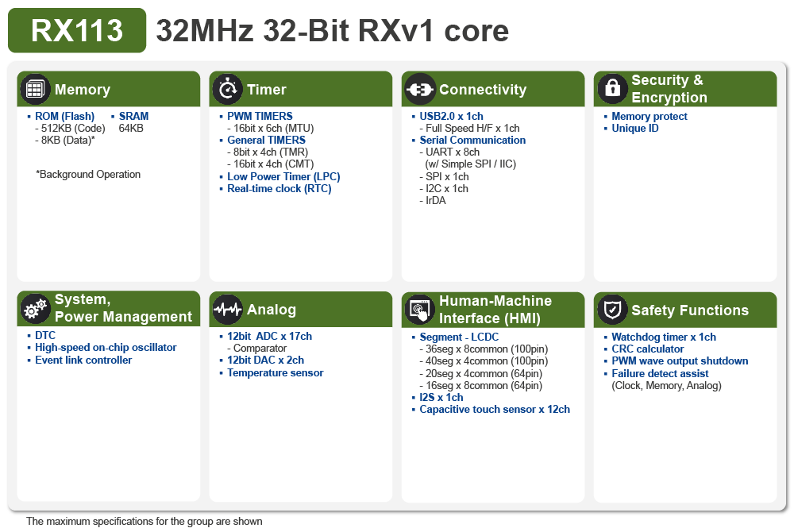The image size is (794, 532).
Task: Click the Human-Machine Interface touch icon
Action: pos(420,309)
